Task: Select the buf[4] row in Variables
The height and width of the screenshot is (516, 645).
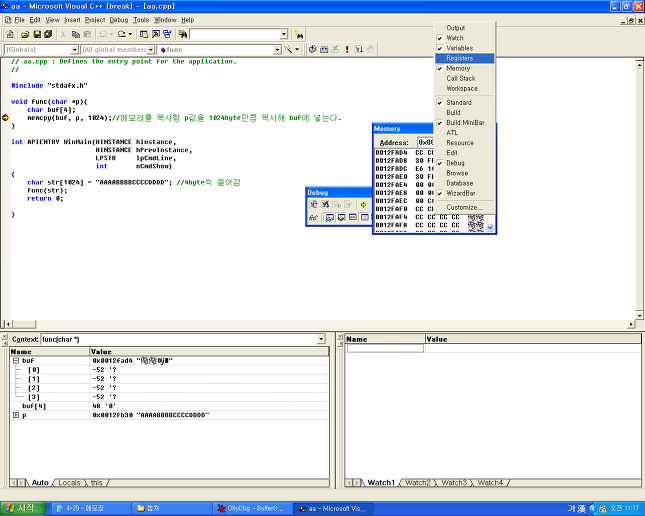Action: [x=169, y=406]
